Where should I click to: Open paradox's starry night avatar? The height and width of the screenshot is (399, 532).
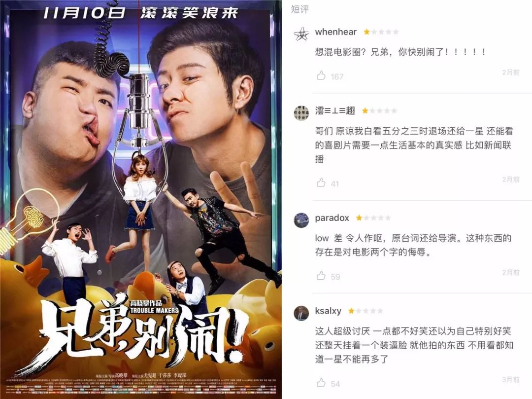tap(301, 220)
